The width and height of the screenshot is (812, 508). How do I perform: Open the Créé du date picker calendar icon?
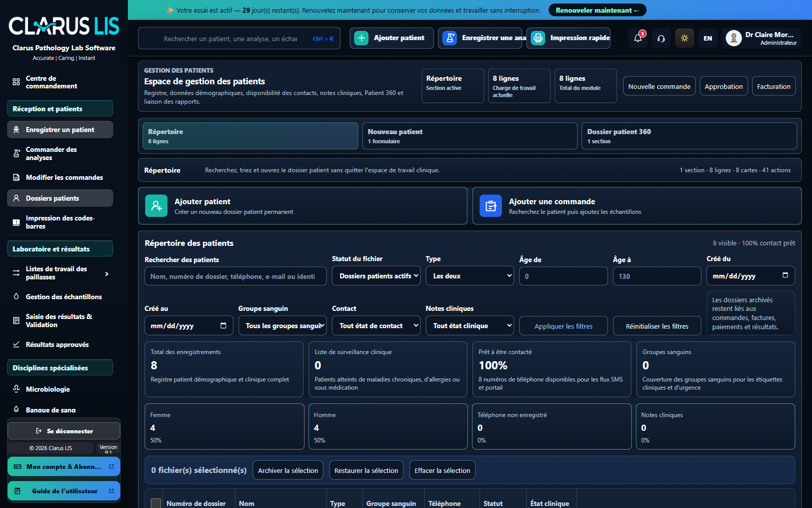coord(785,275)
